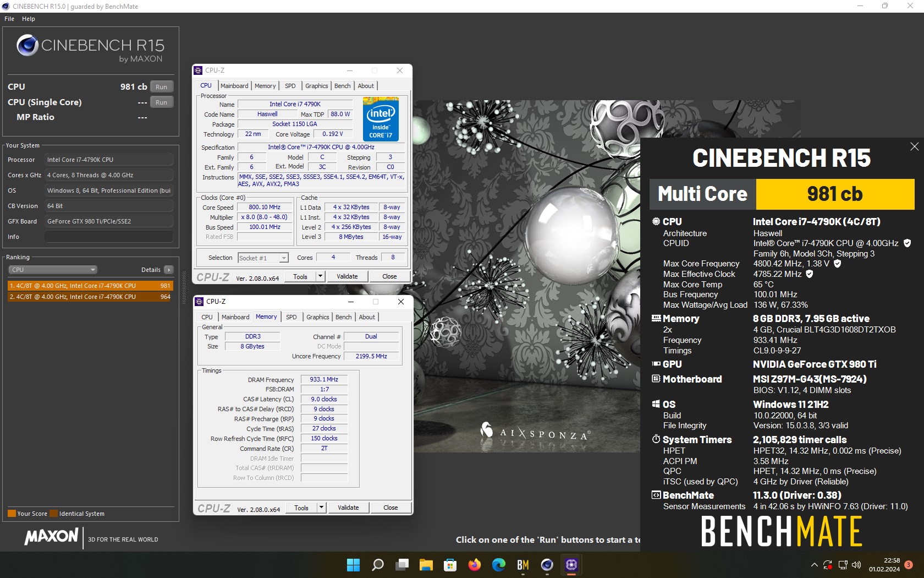Image resolution: width=924 pixels, height=578 pixels.
Task: Click the Info input field
Action: [109, 237]
